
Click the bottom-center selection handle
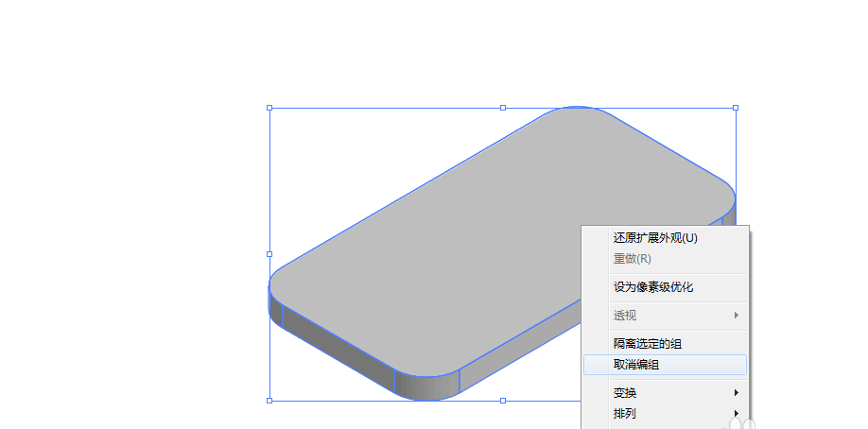(x=503, y=401)
